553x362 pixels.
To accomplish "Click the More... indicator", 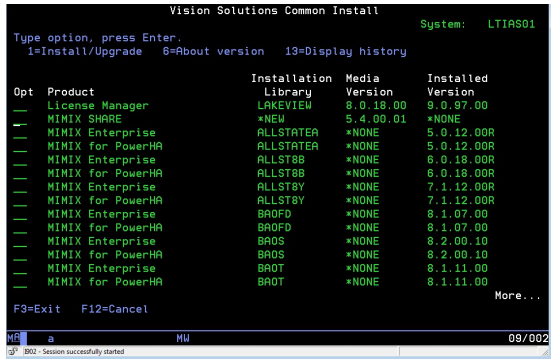I will pos(517,296).
